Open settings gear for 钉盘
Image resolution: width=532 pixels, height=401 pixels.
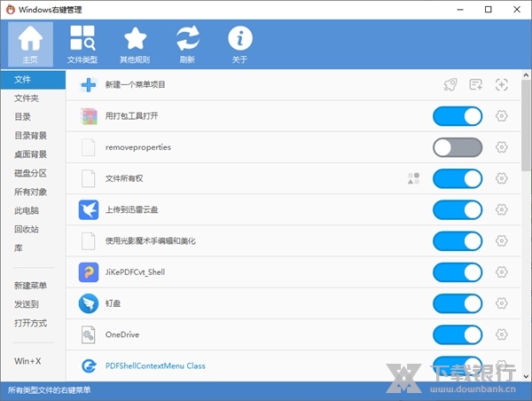coord(502,303)
